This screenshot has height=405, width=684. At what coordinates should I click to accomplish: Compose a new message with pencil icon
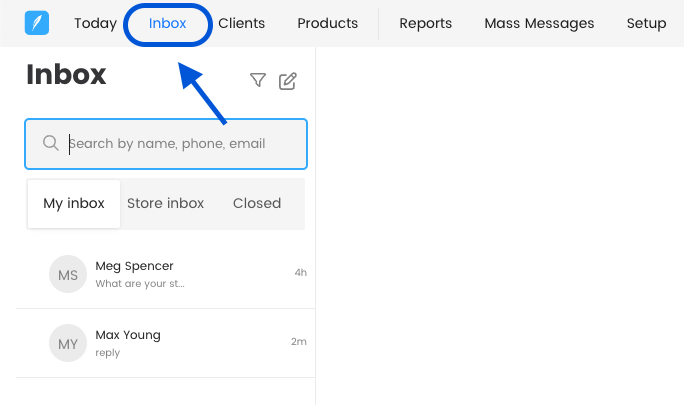[288, 81]
